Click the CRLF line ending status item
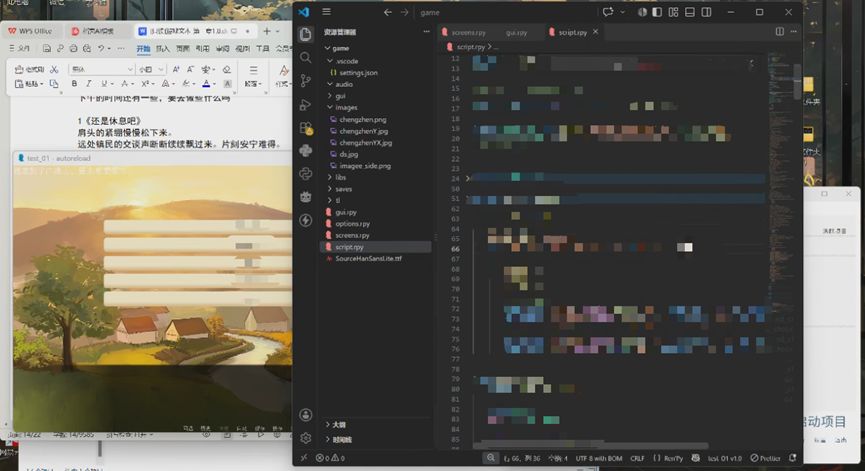The height and width of the screenshot is (471, 865). (637, 458)
